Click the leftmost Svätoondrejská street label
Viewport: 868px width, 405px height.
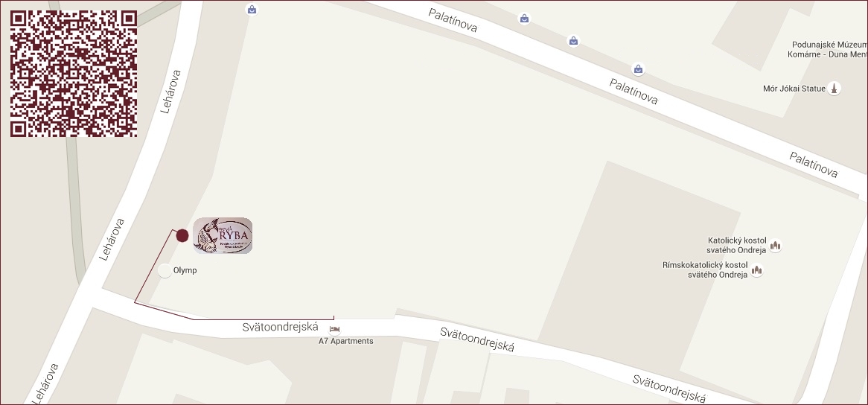tap(280, 327)
